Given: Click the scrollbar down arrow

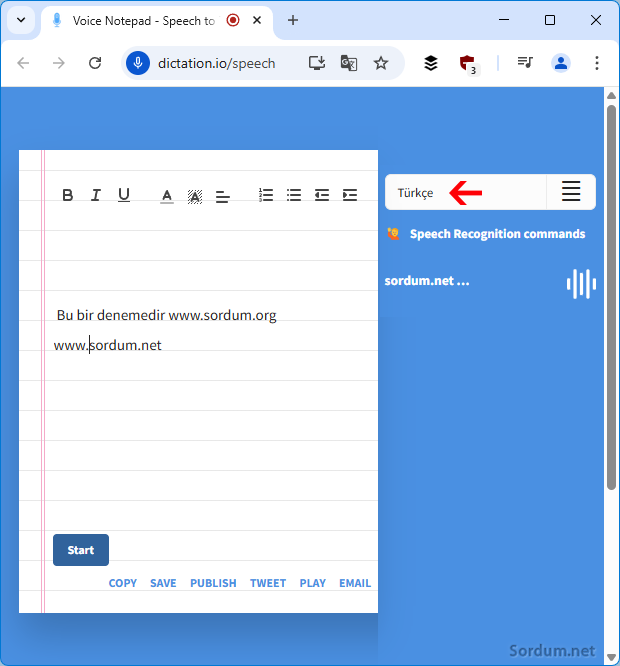Looking at the screenshot, I should click(611, 657).
